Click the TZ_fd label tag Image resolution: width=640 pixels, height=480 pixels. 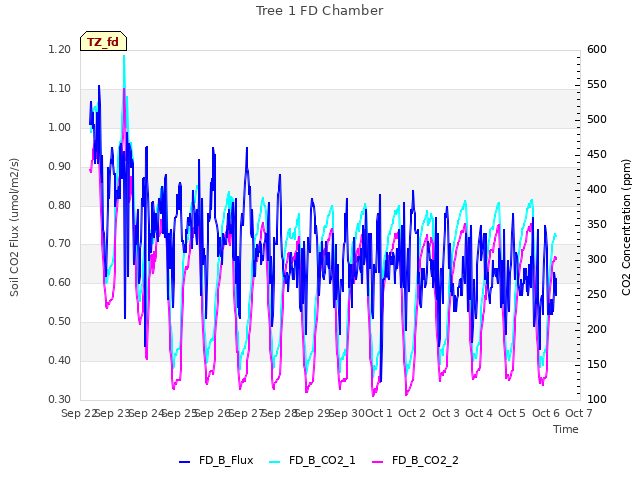[x=103, y=41]
